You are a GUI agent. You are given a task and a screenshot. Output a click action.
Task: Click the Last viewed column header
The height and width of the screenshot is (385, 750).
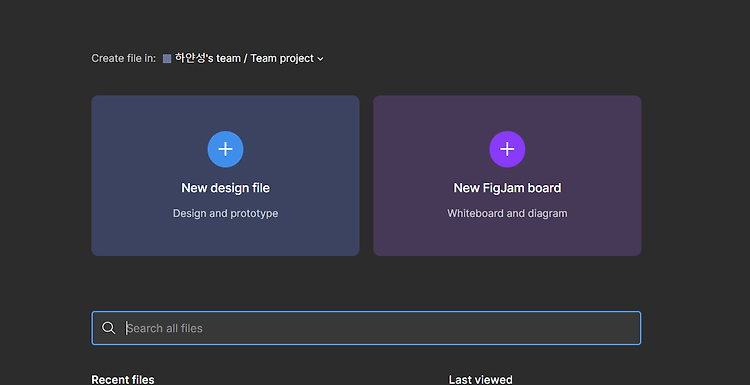click(x=480, y=380)
